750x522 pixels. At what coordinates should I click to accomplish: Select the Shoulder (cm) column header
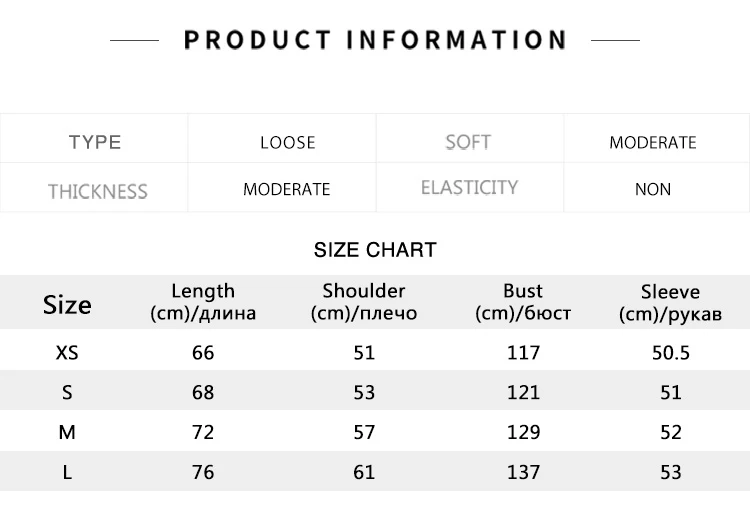point(364,302)
